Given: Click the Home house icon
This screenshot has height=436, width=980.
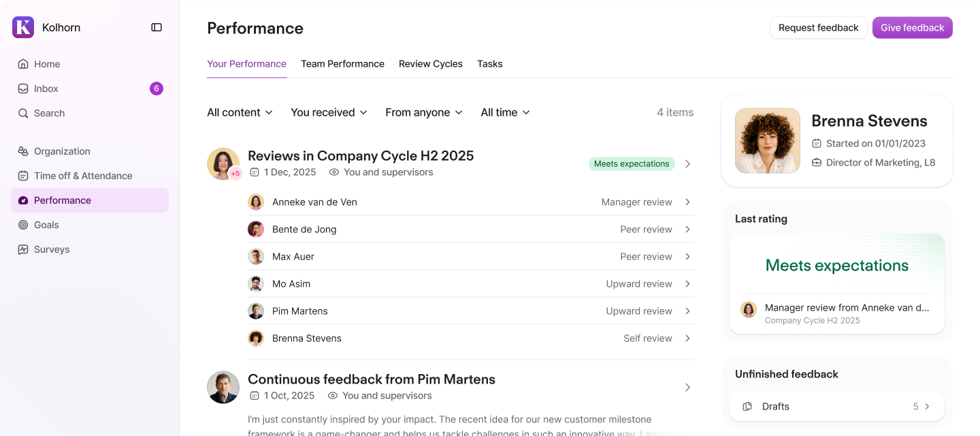Looking at the screenshot, I should click(23, 64).
